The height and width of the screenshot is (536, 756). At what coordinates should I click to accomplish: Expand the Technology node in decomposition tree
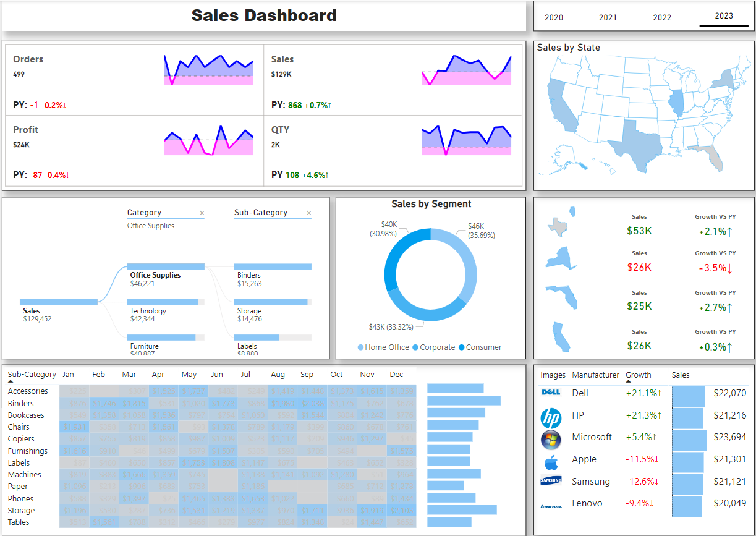[x=164, y=302]
